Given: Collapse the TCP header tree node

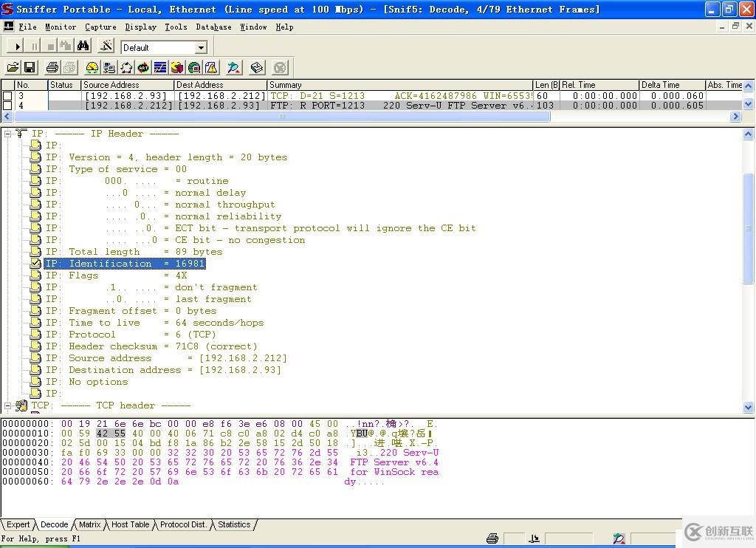Looking at the screenshot, I should (7, 405).
